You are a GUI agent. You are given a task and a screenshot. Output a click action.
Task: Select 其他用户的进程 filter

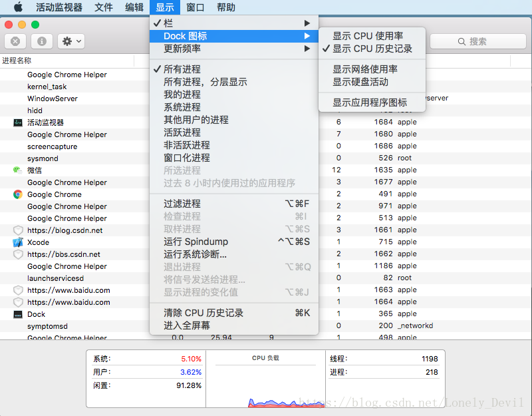[x=234, y=120]
